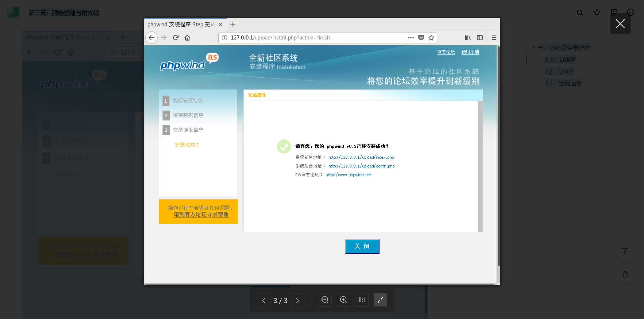The width and height of the screenshot is (644, 319).
Task: Click the address bar showing 127.0.0.1/upload/install.php
Action: 327,38
